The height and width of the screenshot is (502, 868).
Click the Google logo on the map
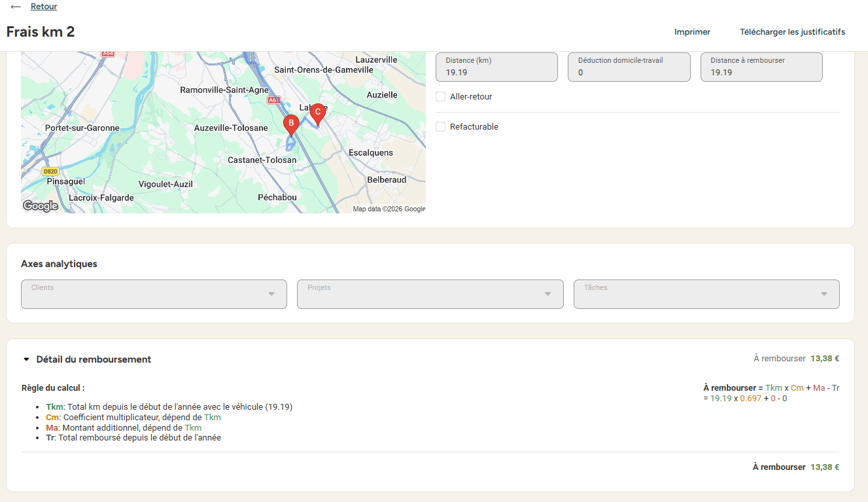click(x=41, y=206)
